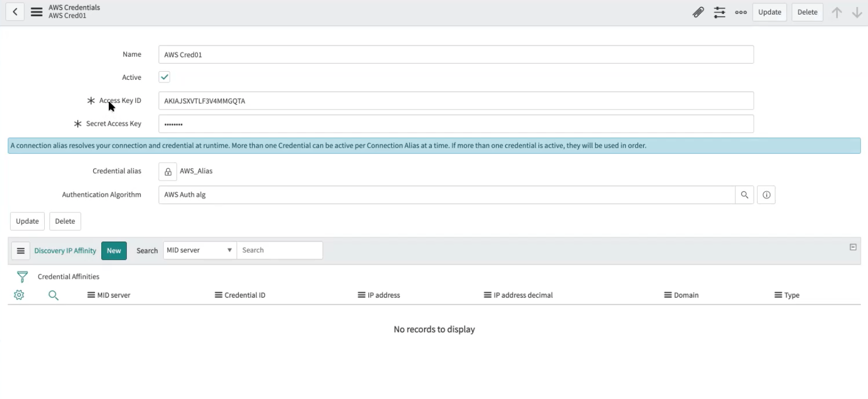Personalize list columns with gear icon

pyautogui.click(x=19, y=295)
